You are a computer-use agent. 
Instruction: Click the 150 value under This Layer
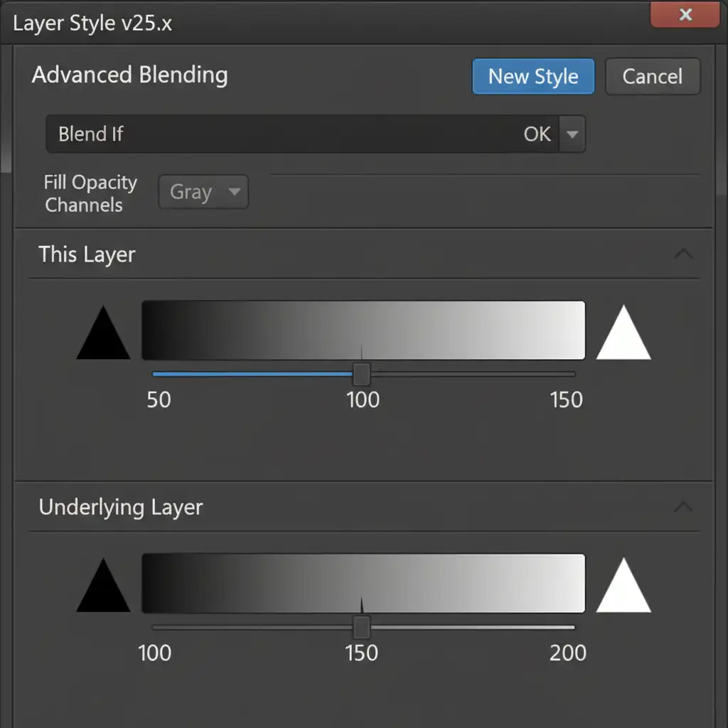567,400
